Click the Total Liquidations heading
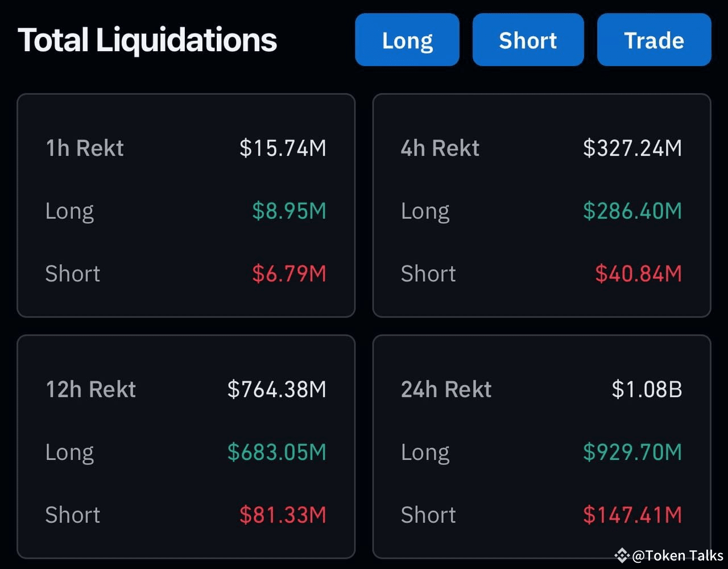 click(x=147, y=40)
